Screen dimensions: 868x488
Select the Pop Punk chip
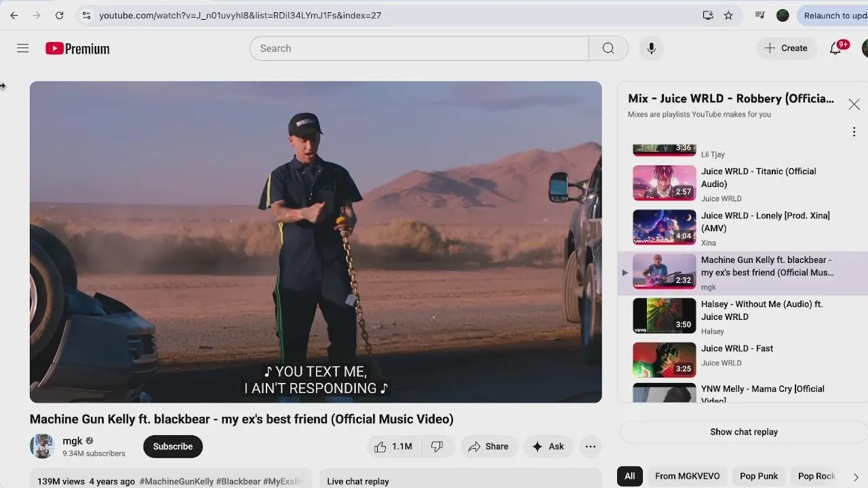coord(759,476)
